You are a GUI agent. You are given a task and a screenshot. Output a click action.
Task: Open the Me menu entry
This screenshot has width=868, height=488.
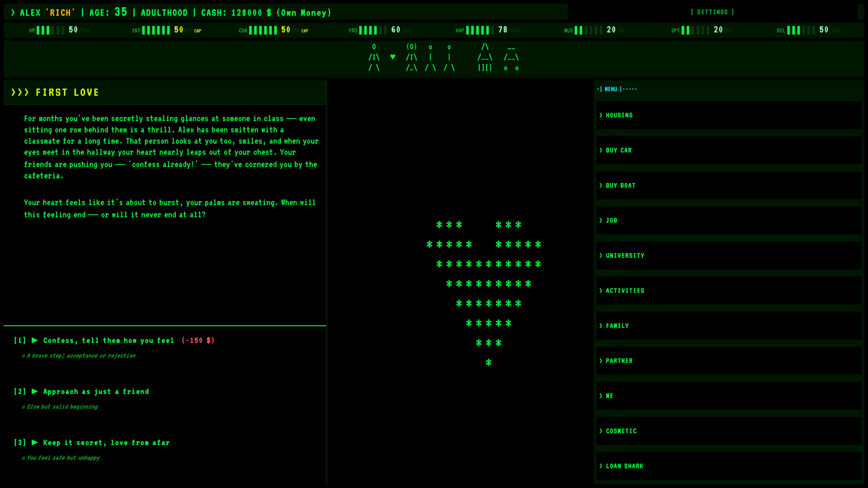pos(729,396)
